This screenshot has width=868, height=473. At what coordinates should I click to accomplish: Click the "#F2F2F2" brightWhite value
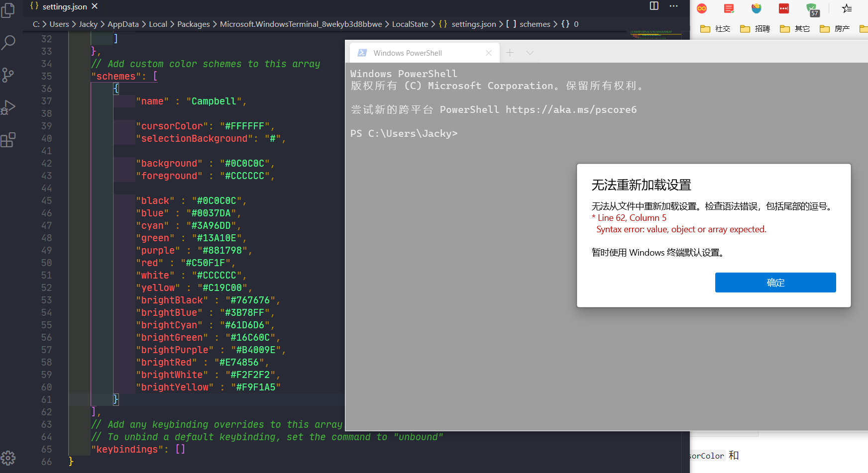click(250, 375)
